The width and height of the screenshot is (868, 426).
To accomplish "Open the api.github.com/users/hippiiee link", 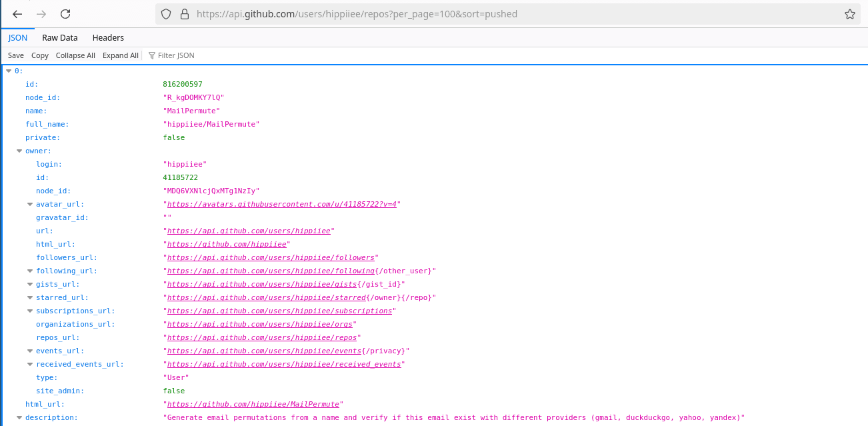I will (x=249, y=231).
